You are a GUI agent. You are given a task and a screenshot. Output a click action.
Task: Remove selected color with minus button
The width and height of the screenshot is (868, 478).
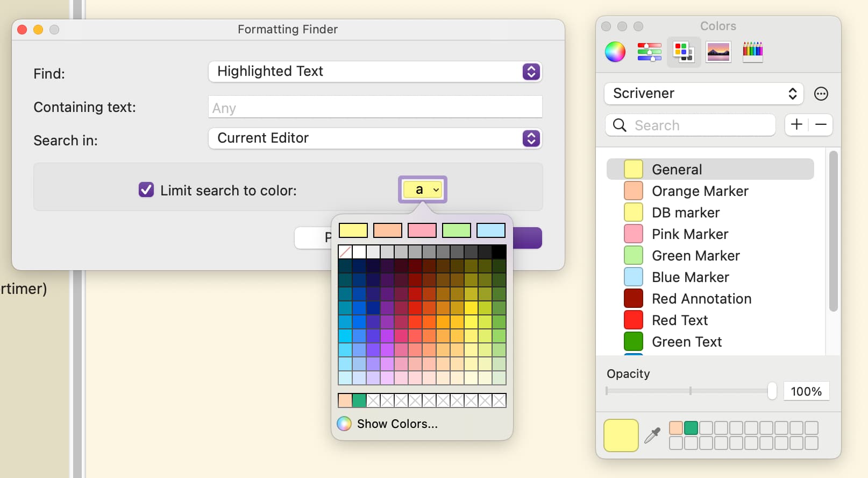[821, 124]
